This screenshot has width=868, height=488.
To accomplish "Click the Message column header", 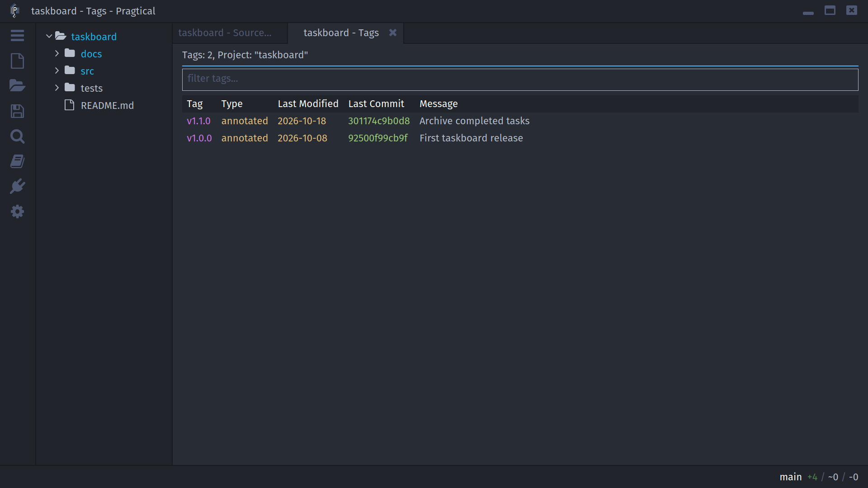I will pyautogui.click(x=439, y=104).
